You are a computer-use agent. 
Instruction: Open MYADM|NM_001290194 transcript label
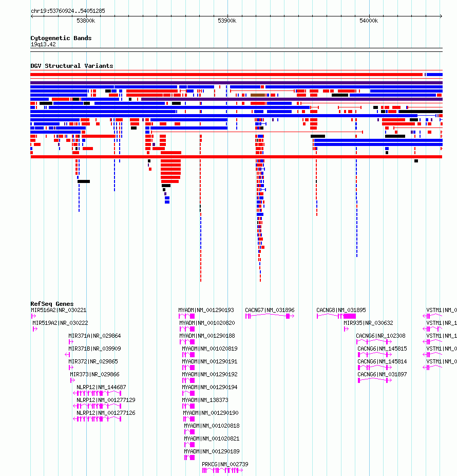tap(210, 387)
